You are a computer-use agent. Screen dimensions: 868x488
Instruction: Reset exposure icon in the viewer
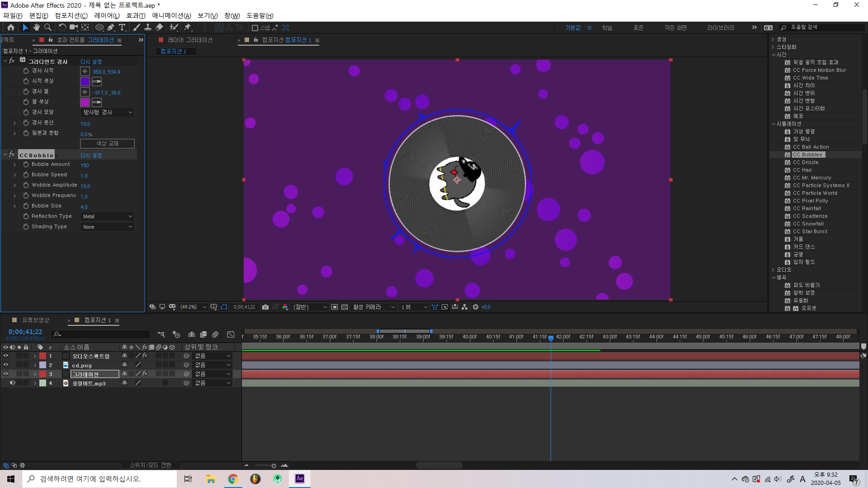(476, 307)
